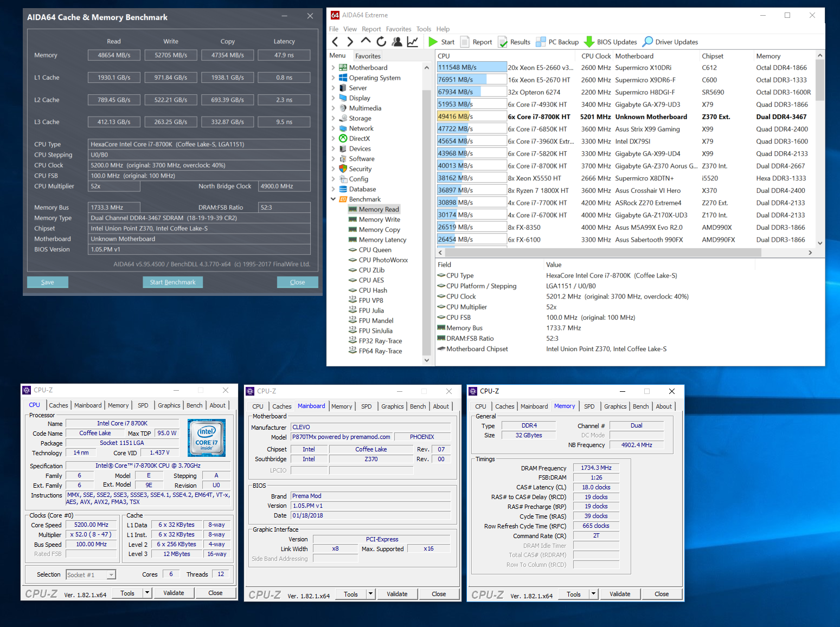
Task: Click the Start Benchmark button
Action: tap(172, 282)
